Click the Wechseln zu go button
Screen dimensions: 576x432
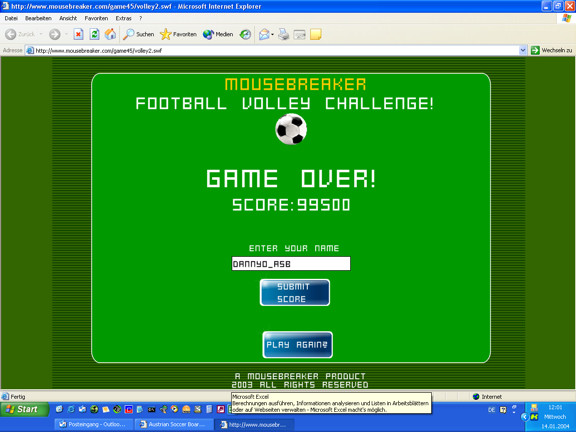tap(552, 50)
